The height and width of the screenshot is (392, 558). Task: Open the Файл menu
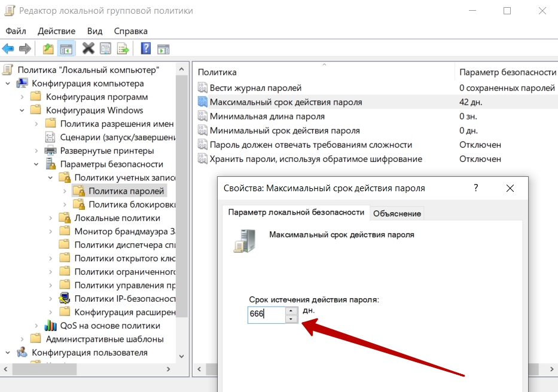pyautogui.click(x=16, y=31)
